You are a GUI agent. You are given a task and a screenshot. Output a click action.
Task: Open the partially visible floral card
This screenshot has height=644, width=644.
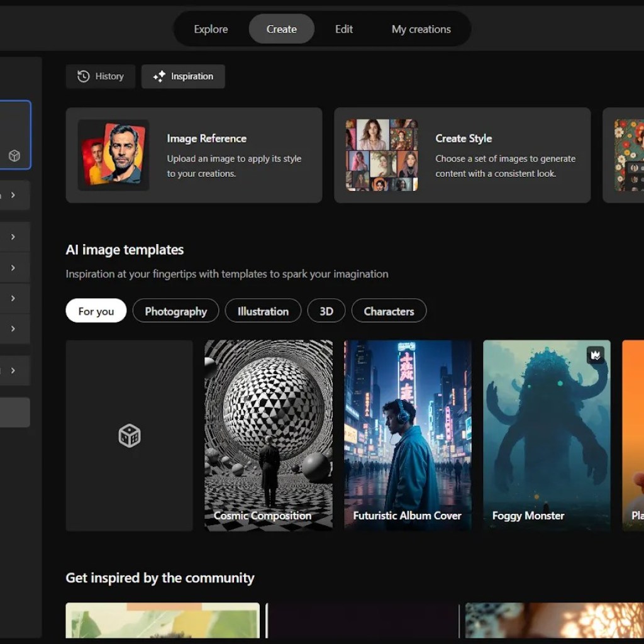[623, 155]
